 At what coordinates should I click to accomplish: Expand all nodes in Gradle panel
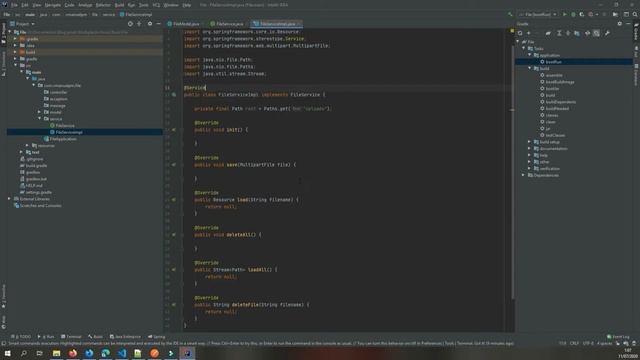pyautogui.click(x=559, y=33)
